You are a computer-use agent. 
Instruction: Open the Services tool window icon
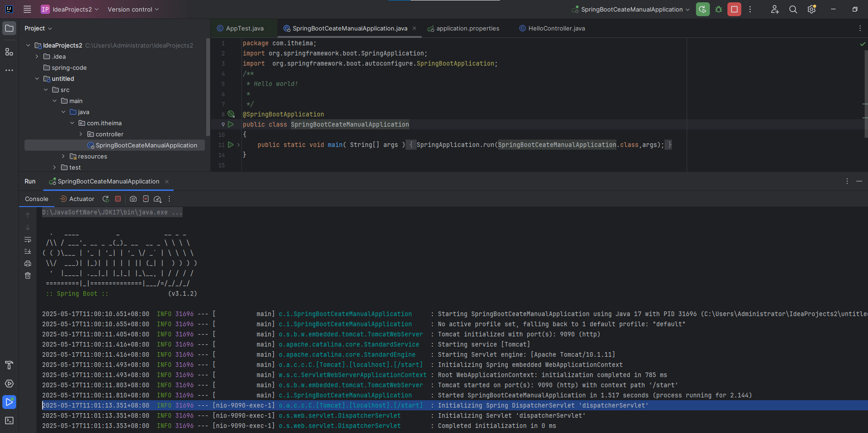coord(9,384)
